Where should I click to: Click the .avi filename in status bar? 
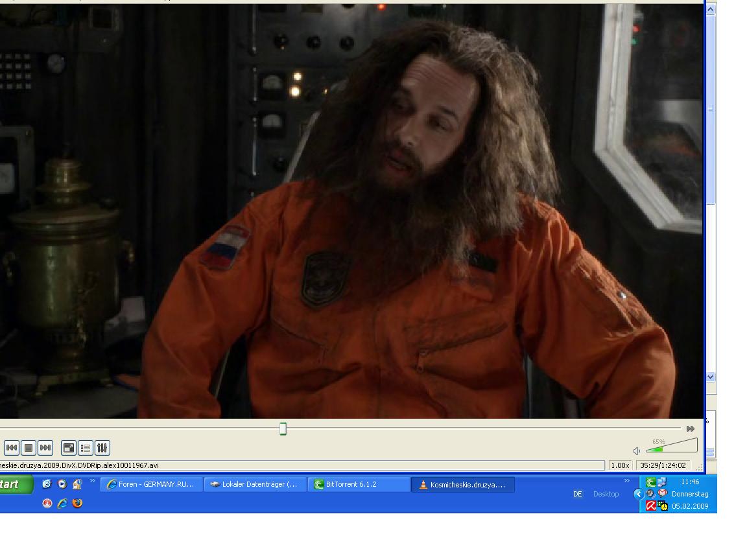(x=79, y=465)
